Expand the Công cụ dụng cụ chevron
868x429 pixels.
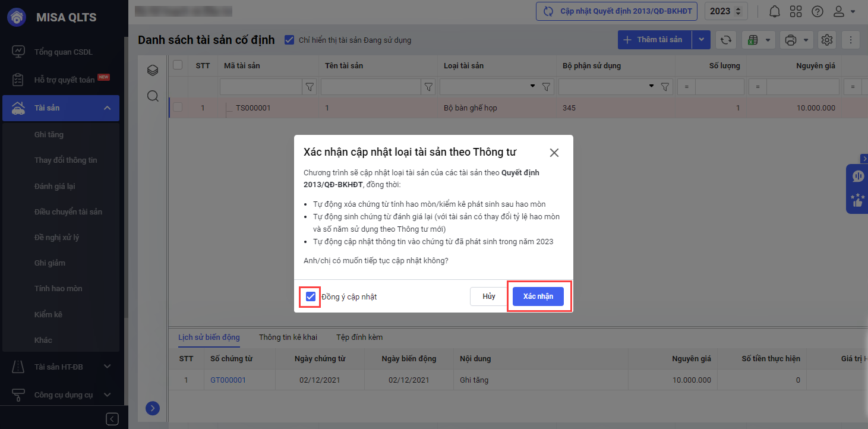(108, 395)
